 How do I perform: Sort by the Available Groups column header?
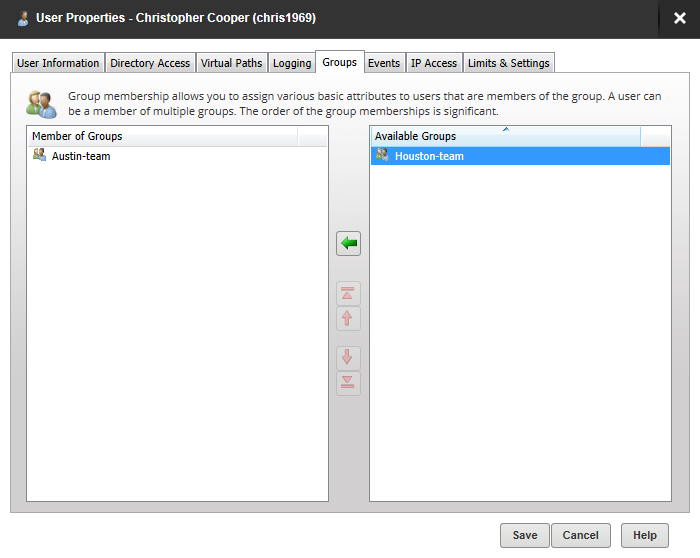pyautogui.click(x=505, y=136)
